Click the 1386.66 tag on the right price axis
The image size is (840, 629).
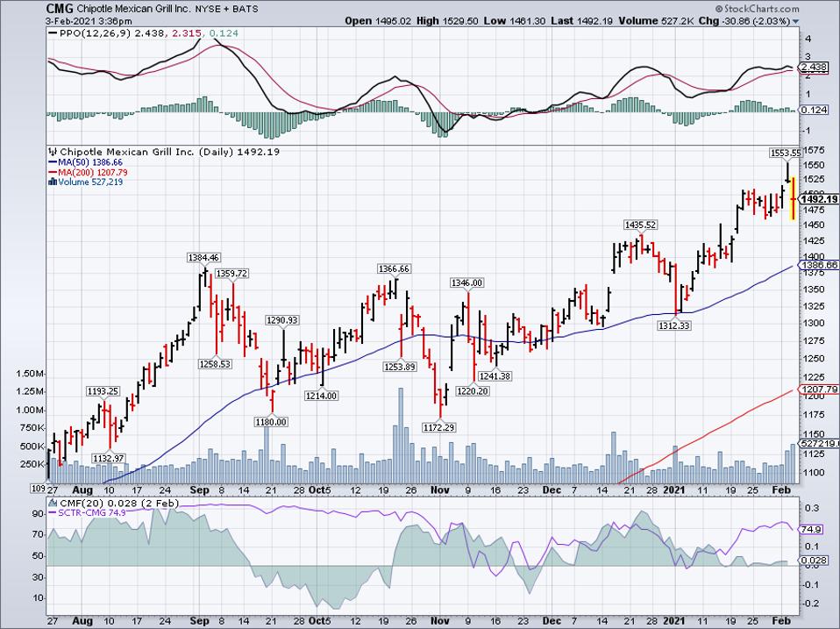pyautogui.click(x=818, y=265)
